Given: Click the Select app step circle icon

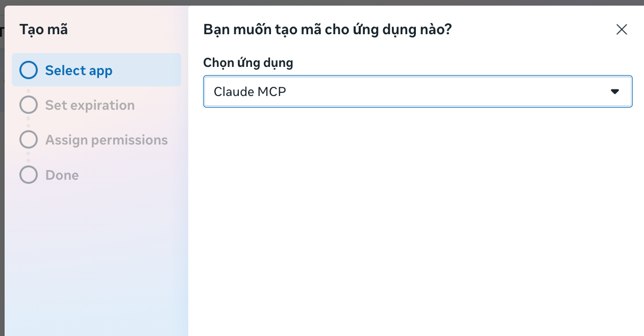Looking at the screenshot, I should [29, 70].
